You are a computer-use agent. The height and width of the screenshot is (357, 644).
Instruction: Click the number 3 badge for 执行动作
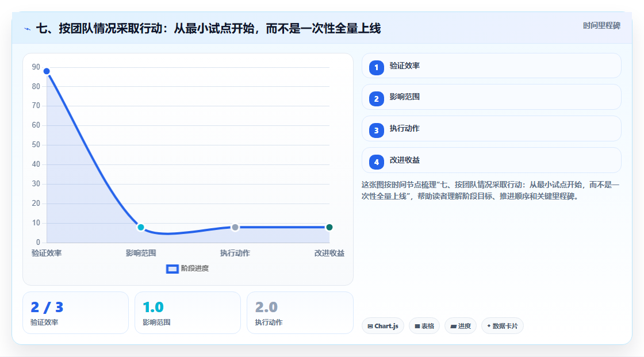[x=376, y=130]
